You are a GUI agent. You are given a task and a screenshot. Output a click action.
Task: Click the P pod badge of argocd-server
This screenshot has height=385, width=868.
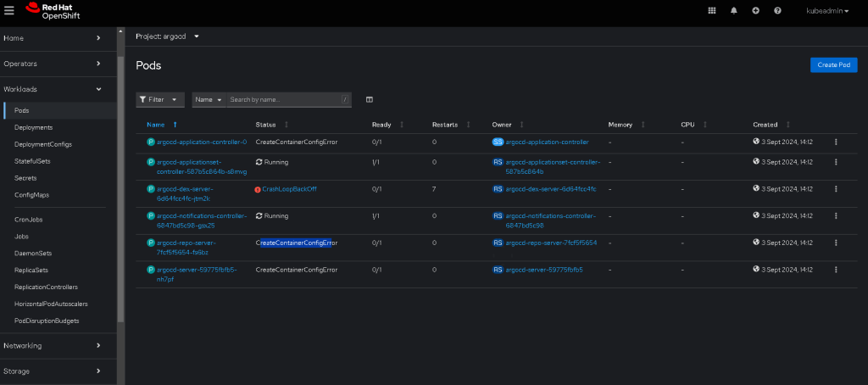tap(151, 270)
